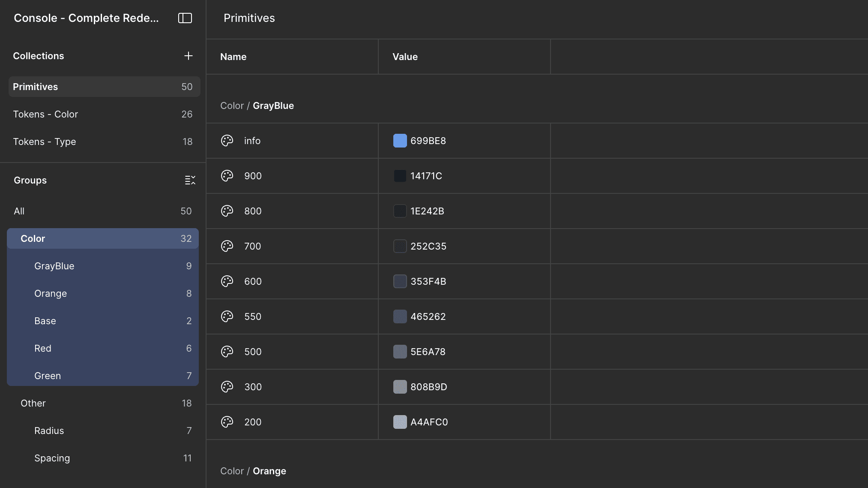Click the plus icon to add collection

pos(188,56)
